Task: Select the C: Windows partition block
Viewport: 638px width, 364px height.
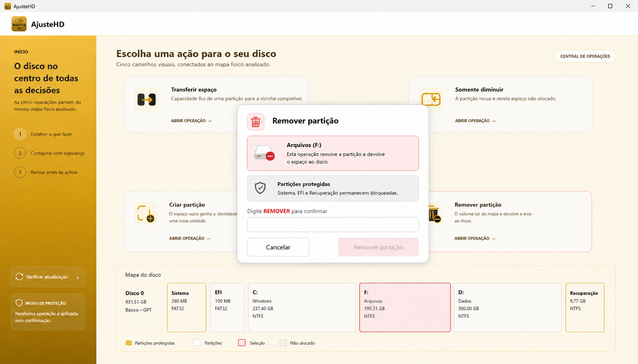Action: pos(302,307)
